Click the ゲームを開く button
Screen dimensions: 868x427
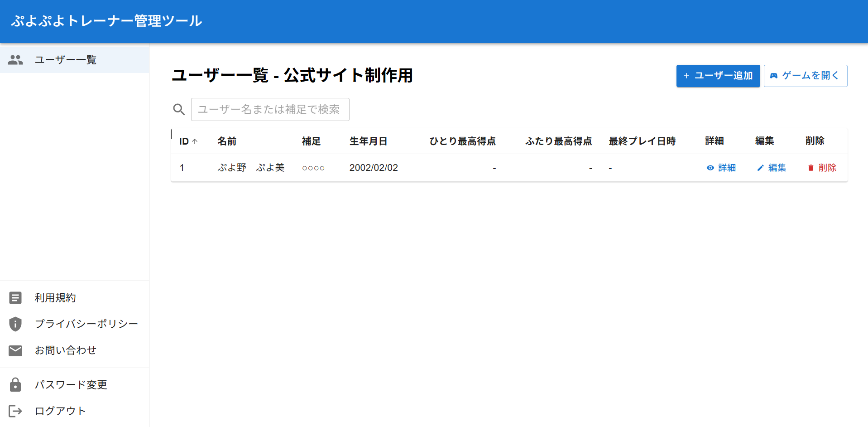click(x=806, y=76)
